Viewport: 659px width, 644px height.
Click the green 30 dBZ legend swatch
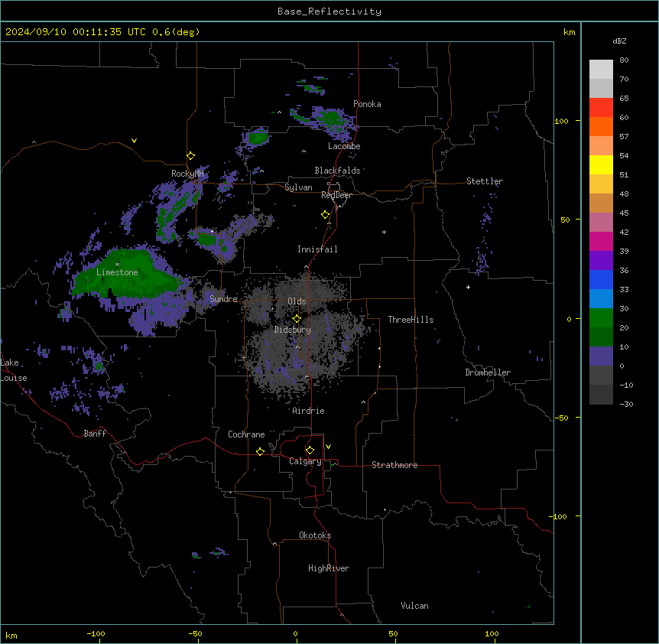tap(601, 318)
